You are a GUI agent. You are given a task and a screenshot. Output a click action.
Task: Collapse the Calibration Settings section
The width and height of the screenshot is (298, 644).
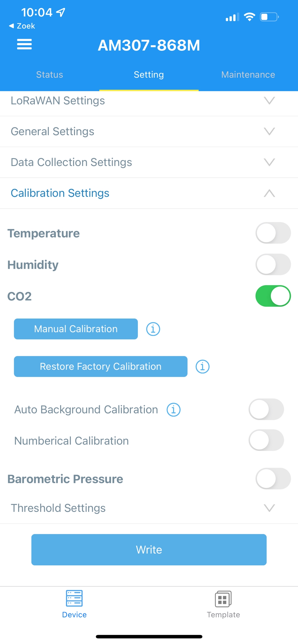(149, 193)
